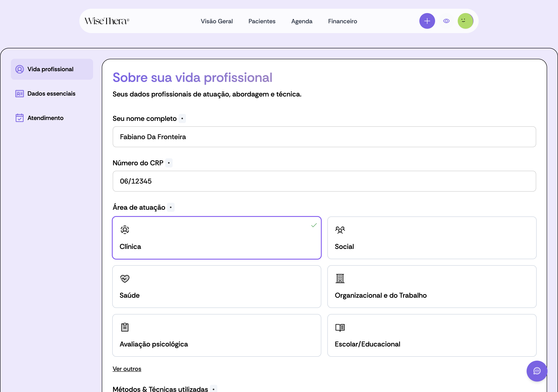Screen dimensions: 558x392
Task: Click the WiseThera logo
Action: click(x=107, y=21)
